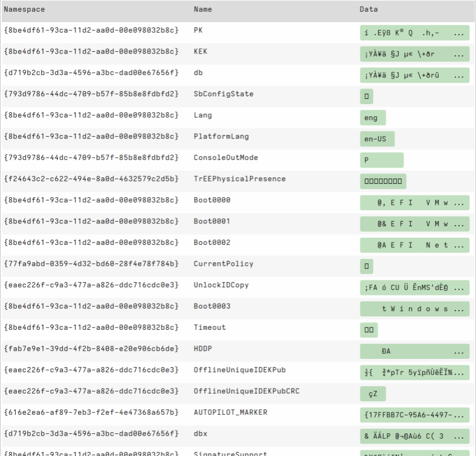Select the SbConfigState data chip
Image resolution: width=476 pixels, height=456 pixels.
(367, 97)
